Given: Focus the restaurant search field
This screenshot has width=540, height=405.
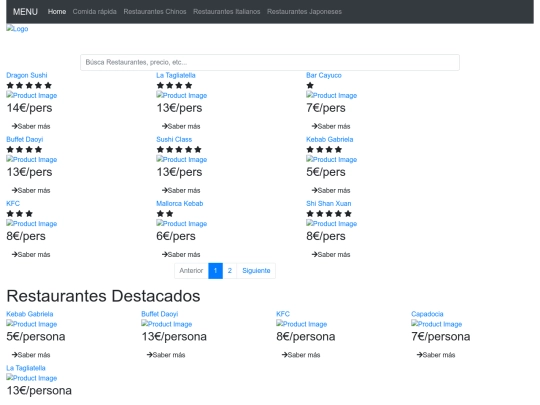Looking at the screenshot, I should [x=270, y=62].
